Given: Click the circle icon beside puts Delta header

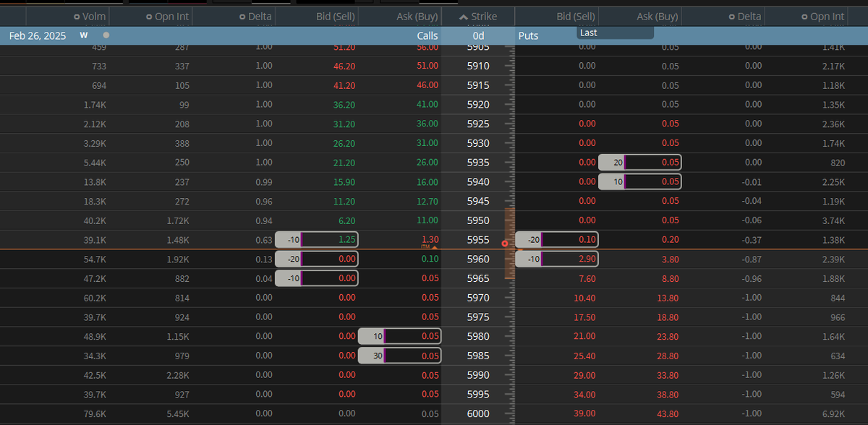Looking at the screenshot, I should pos(732,17).
